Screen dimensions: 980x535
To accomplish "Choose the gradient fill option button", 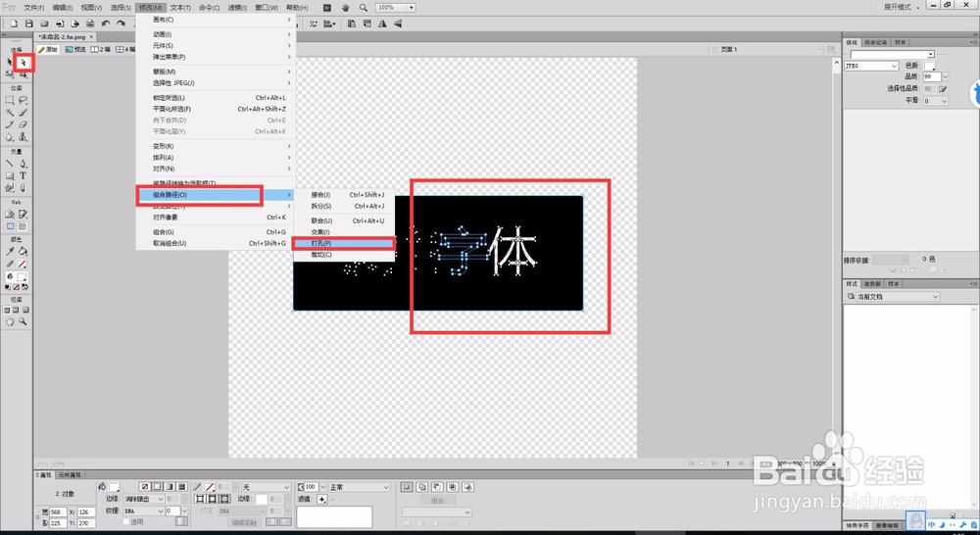I will (170, 486).
